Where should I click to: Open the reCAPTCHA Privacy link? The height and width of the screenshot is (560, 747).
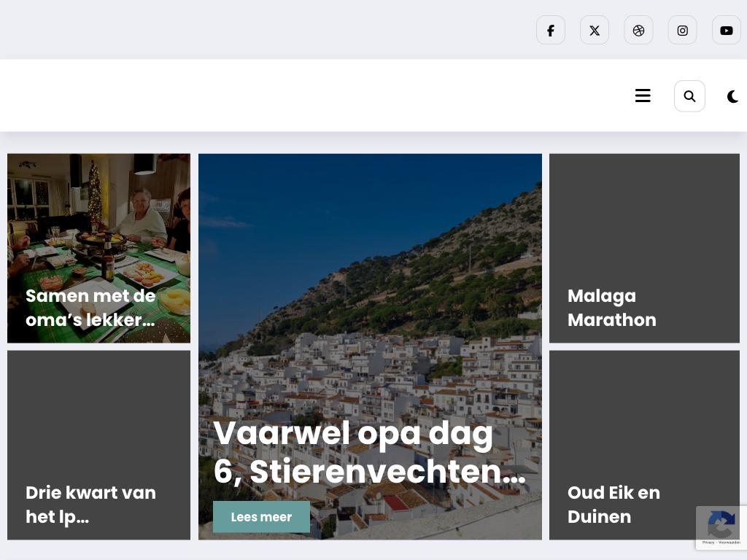coord(708,542)
